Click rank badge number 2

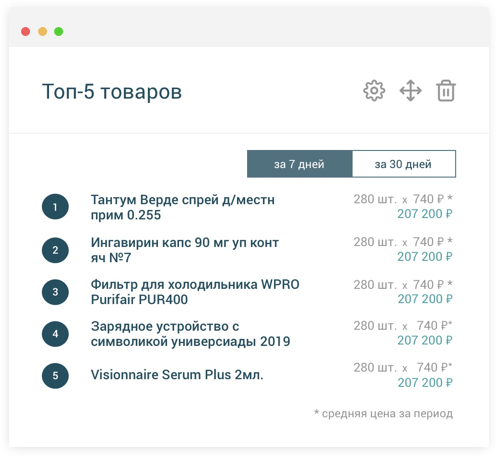click(x=55, y=250)
